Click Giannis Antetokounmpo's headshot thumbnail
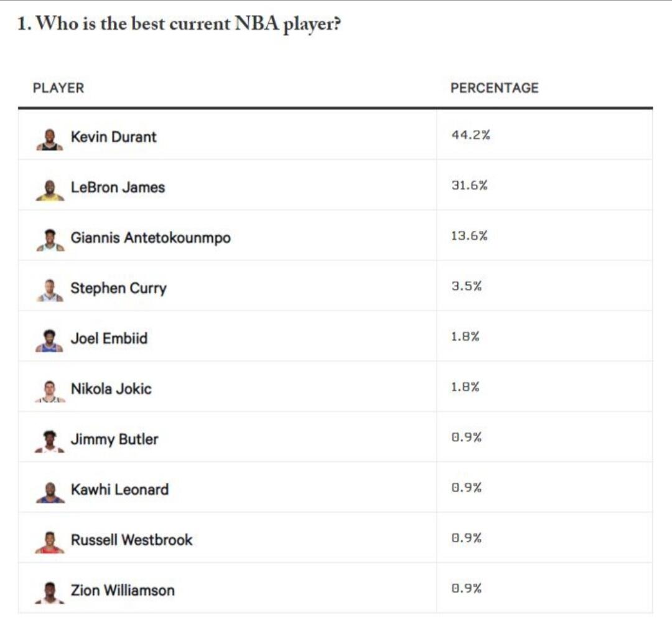 [50, 240]
